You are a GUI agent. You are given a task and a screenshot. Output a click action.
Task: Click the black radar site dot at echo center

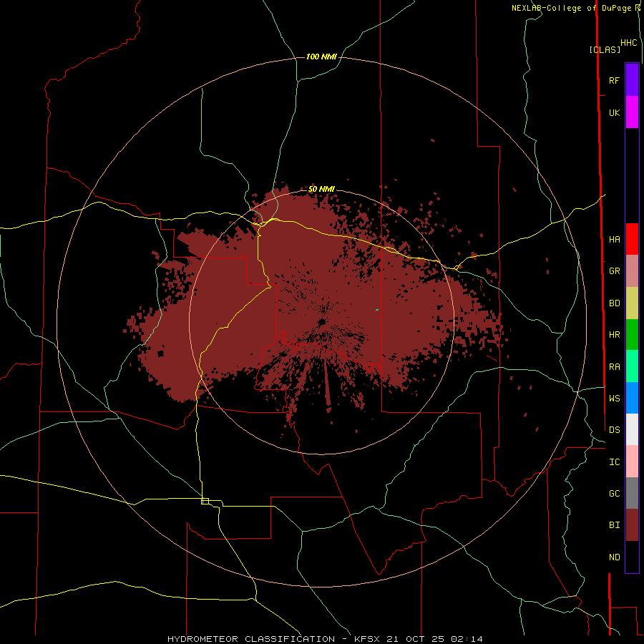(322, 321)
